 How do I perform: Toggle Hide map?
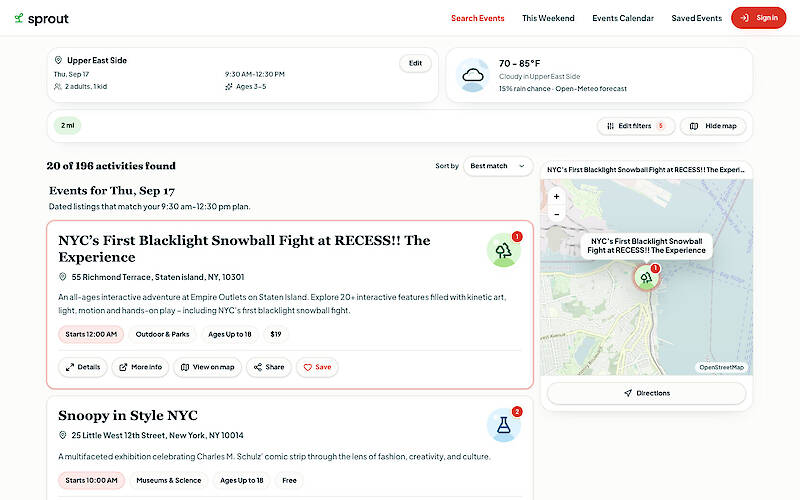pyautogui.click(x=713, y=126)
